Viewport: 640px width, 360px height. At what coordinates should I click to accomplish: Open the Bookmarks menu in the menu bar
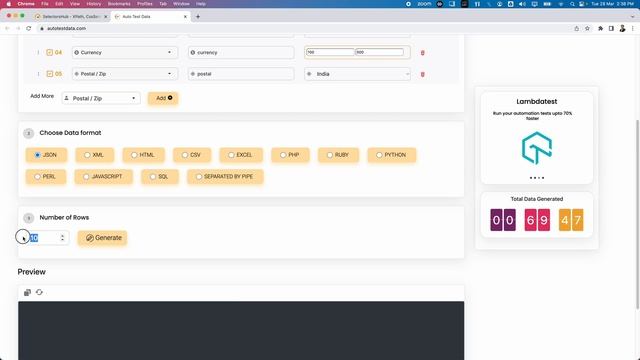tap(119, 4)
